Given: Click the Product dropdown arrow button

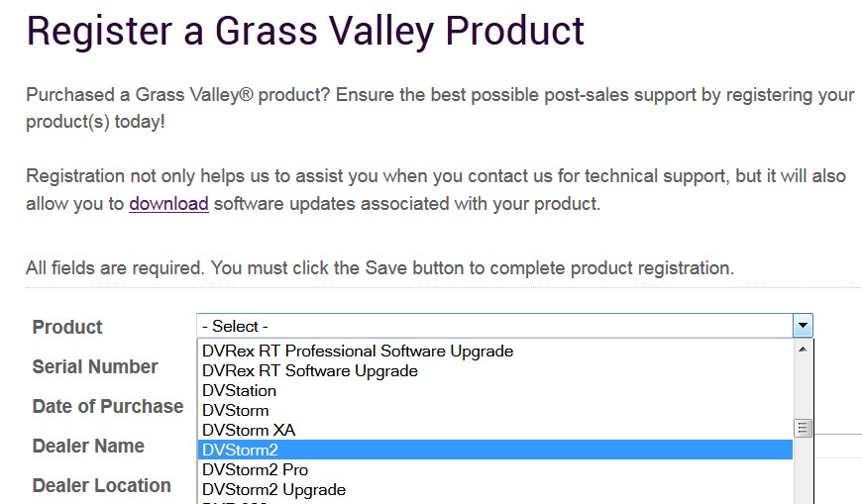Looking at the screenshot, I should [x=803, y=326].
